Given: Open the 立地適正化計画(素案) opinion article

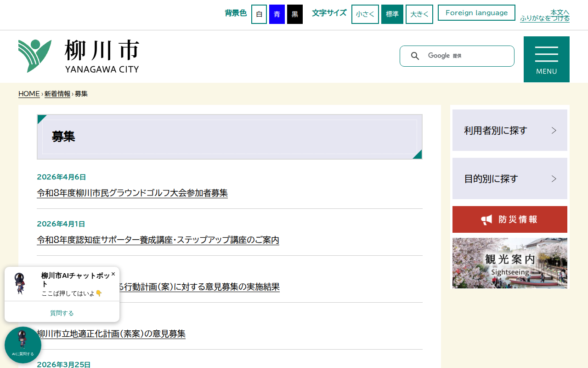Looking at the screenshot, I should pos(111,334).
